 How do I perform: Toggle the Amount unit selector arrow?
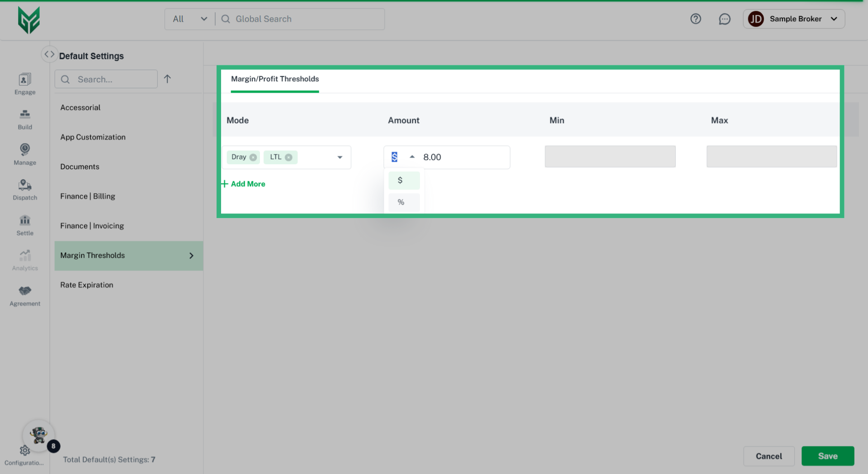tap(412, 157)
